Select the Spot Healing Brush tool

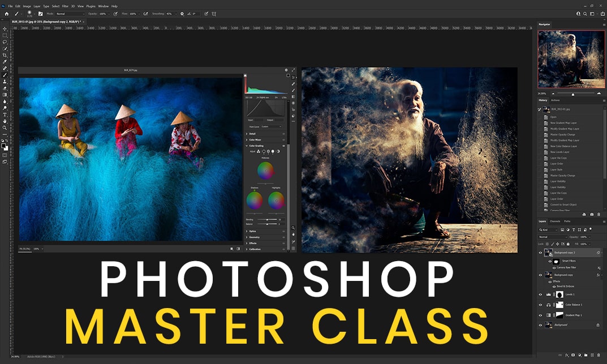coord(5,68)
